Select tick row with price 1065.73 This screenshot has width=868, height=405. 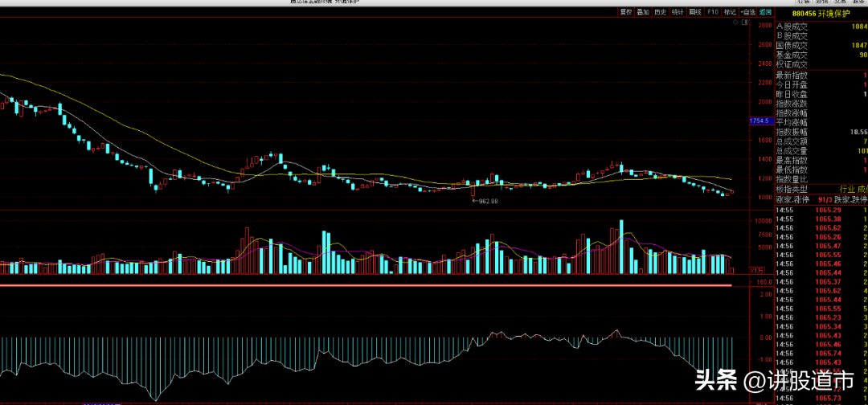[x=821, y=398]
